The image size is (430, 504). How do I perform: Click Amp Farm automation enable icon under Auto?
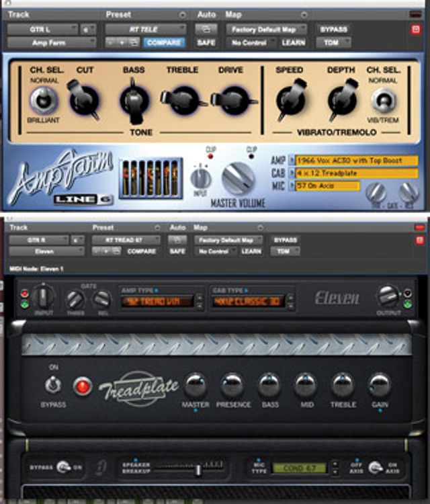pos(206,30)
